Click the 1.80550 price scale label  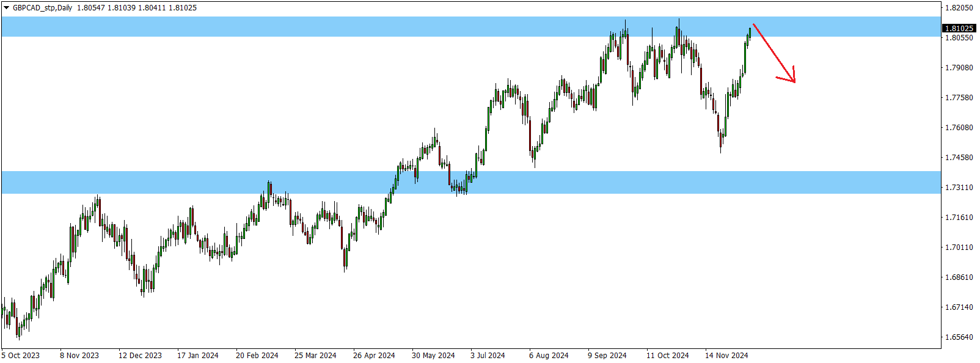point(959,38)
